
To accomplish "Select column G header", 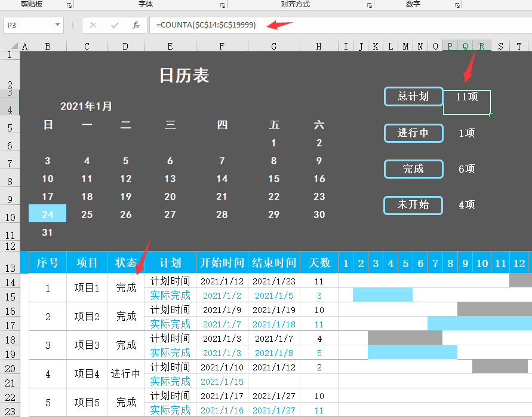I will tap(274, 46).
